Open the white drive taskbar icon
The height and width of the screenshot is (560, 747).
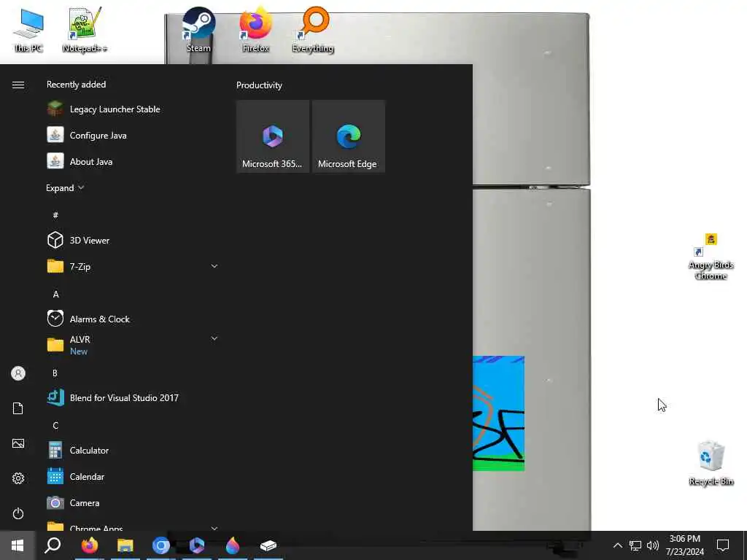[268, 545]
